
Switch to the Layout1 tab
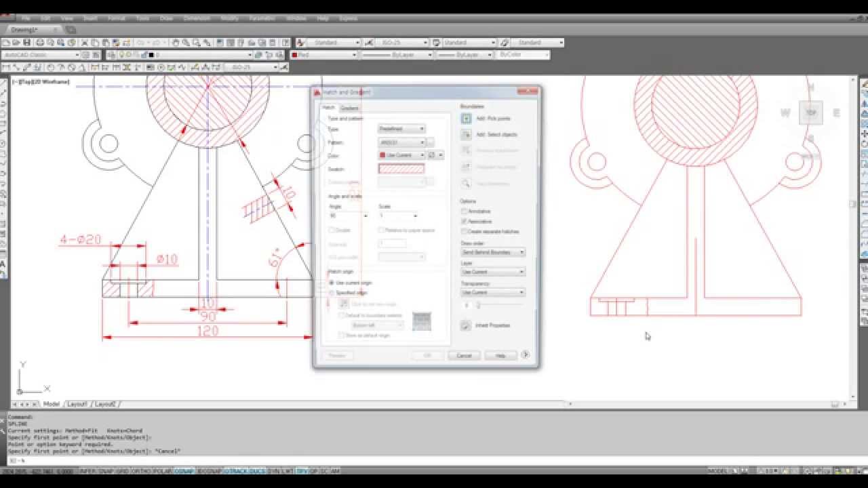77,404
